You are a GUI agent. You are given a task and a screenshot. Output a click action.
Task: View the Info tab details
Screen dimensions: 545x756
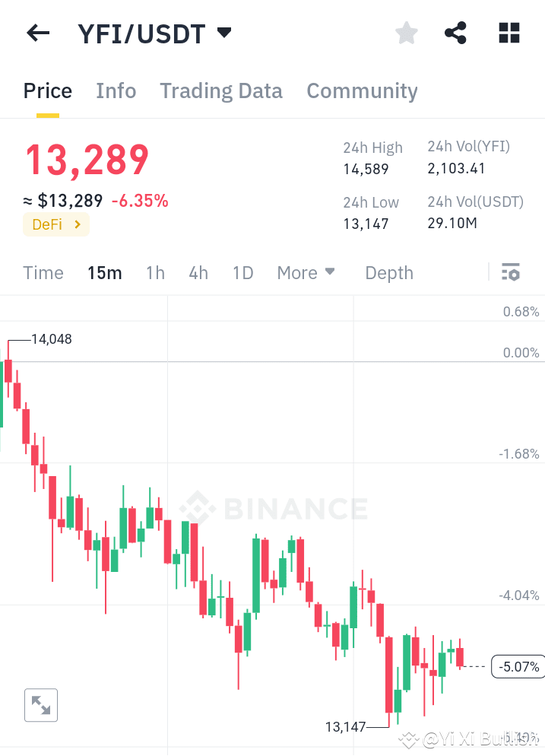tap(116, 91)
